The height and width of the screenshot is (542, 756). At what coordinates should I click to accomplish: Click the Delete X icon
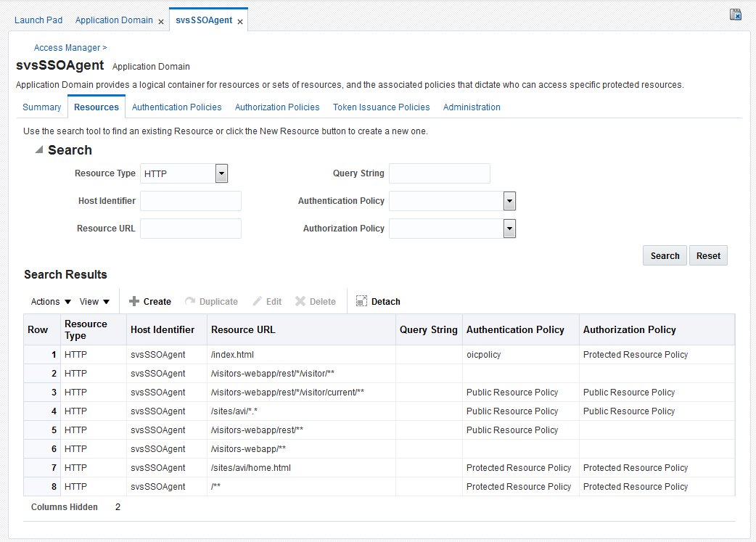click(x=300, y=301)
